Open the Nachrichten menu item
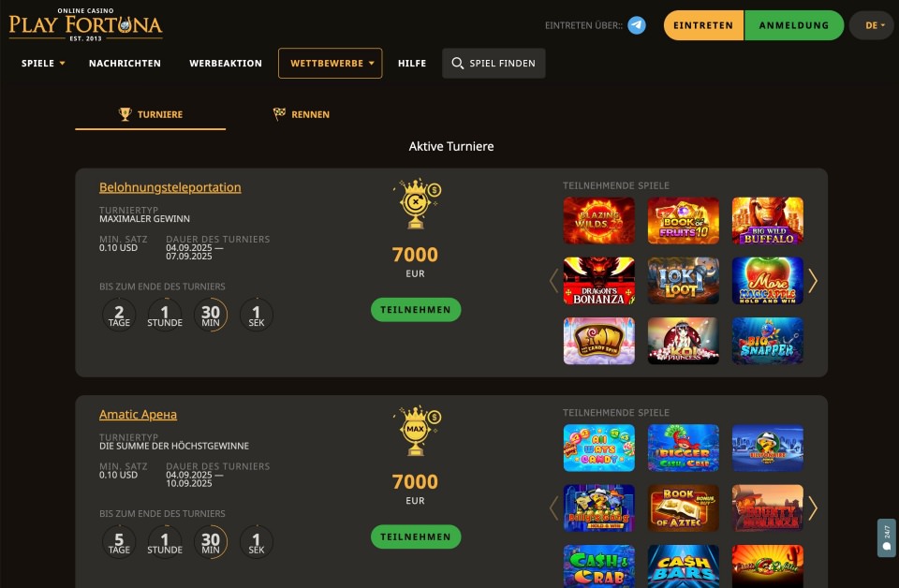This screenshot has height=588, width=899. tap(125, 63)
